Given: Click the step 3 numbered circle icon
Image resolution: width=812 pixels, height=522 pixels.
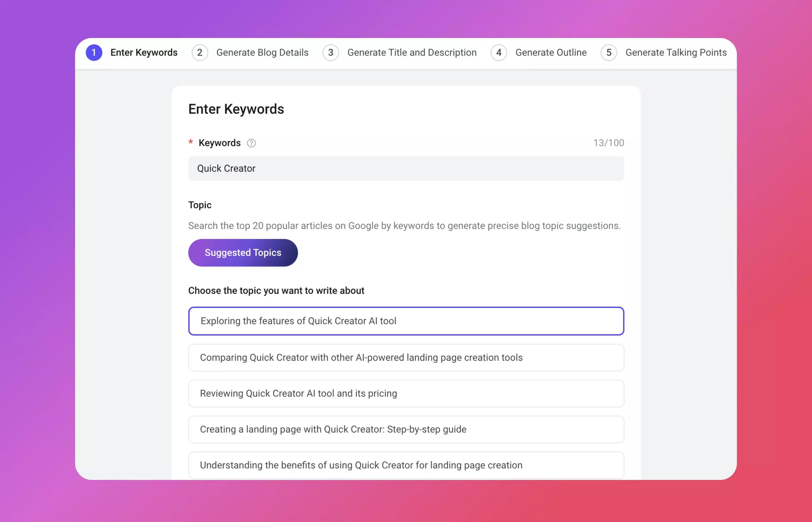Looking at the screenshot, I should (330, 52).
